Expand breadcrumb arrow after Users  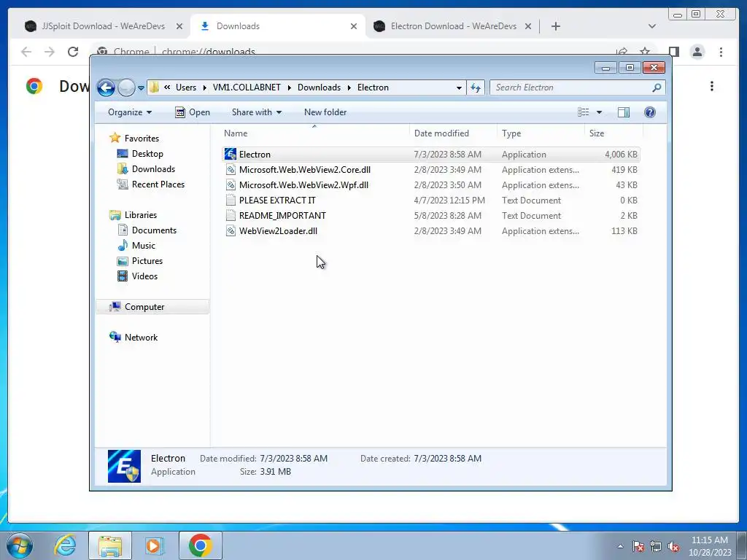[x=205, y=87]
